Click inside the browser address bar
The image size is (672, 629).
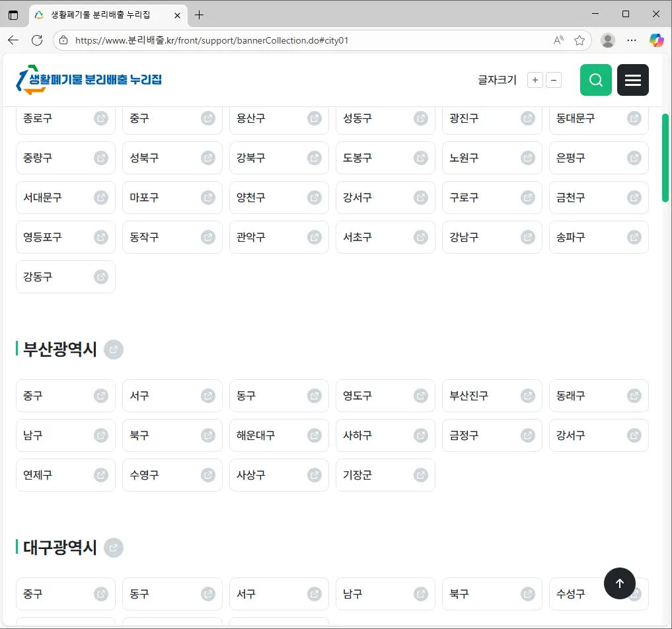pos(264,40)
